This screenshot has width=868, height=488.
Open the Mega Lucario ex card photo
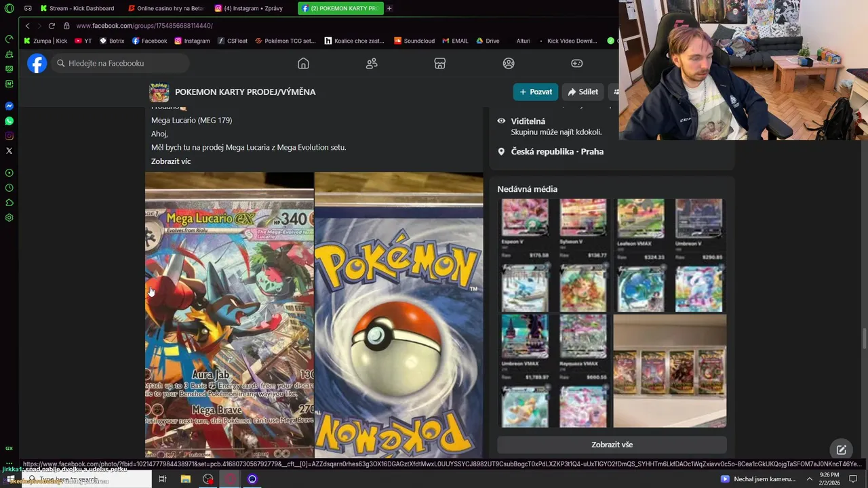(229, 316)
